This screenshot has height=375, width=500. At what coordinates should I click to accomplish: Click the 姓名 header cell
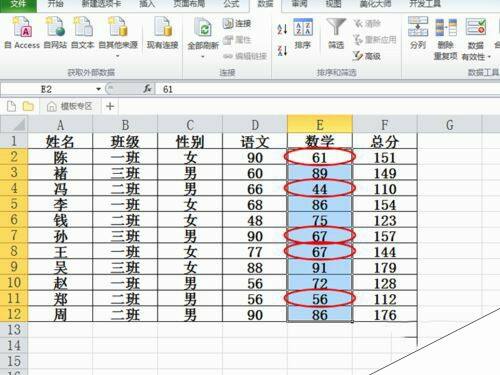pyautogui.click(x=60, y=141)
